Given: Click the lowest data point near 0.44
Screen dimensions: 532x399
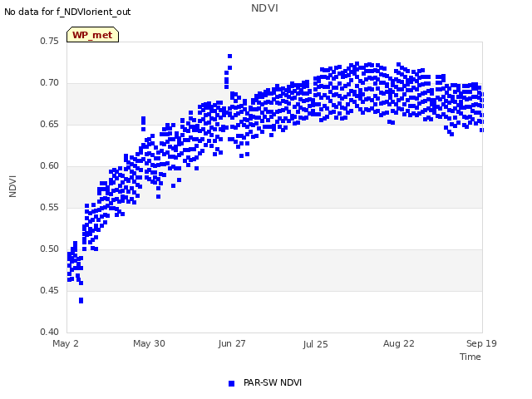Looking at the screenshot, I should (81, 301).
